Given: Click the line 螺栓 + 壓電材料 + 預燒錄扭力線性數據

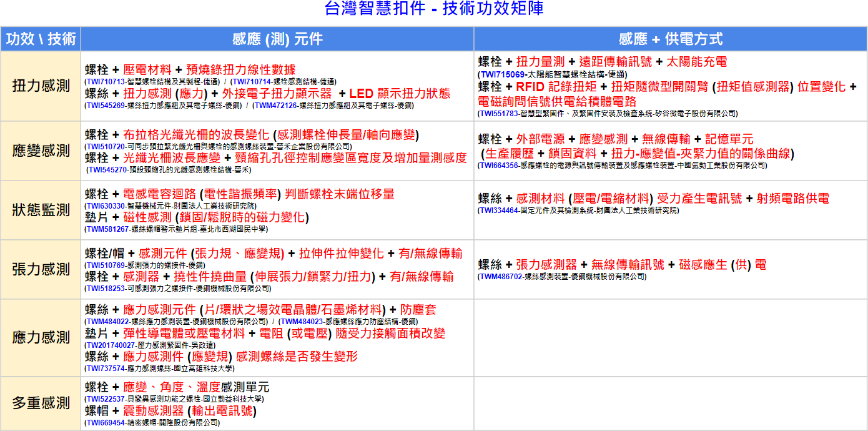Looking at the screenshot, I should (x=190, y=69).
